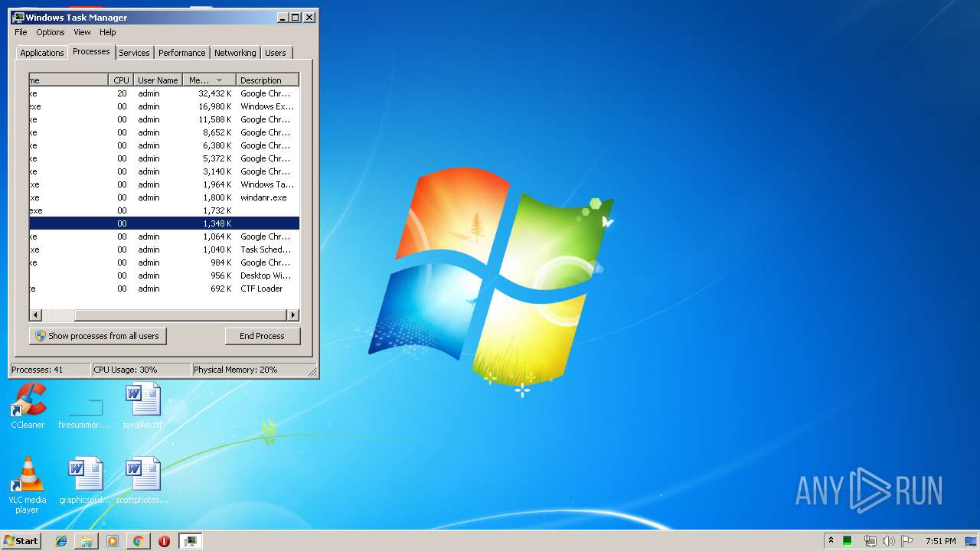Click Show desktop button at taskbar end
Image resolution: width=980 pixels, height=551 pixels.
tap(972, 541)
